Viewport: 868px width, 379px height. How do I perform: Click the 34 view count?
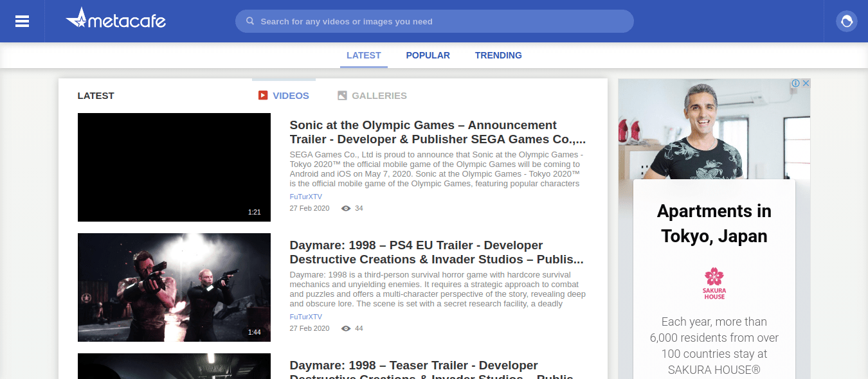(x=359, y=208)
